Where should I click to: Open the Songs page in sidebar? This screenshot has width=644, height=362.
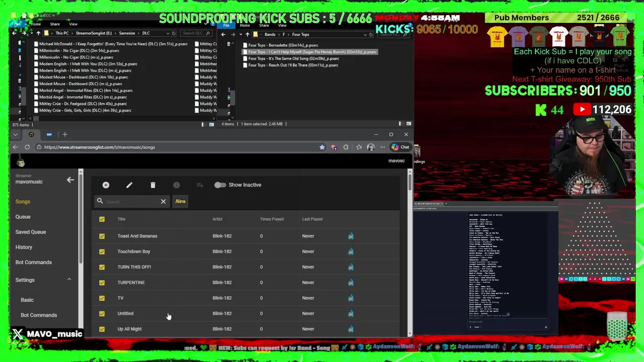click(x=23, y=202)
